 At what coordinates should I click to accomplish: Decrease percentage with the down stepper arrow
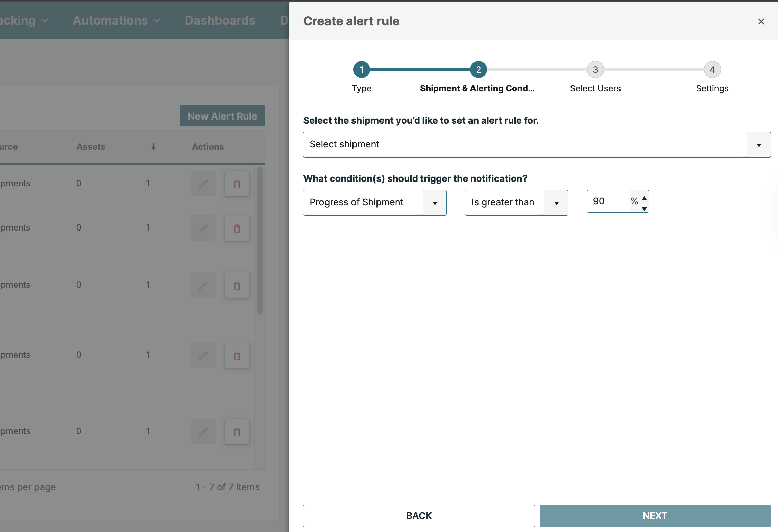644,209
